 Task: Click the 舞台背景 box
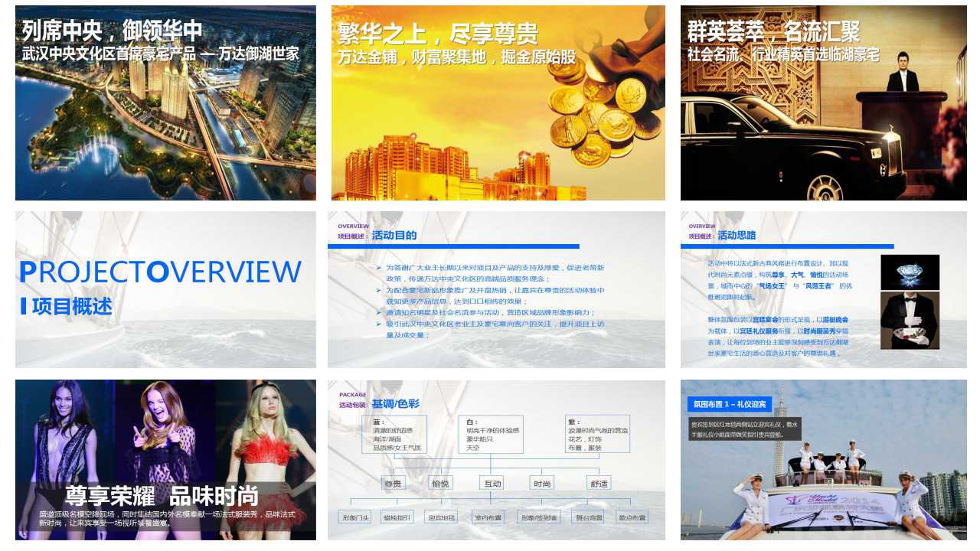589,517
